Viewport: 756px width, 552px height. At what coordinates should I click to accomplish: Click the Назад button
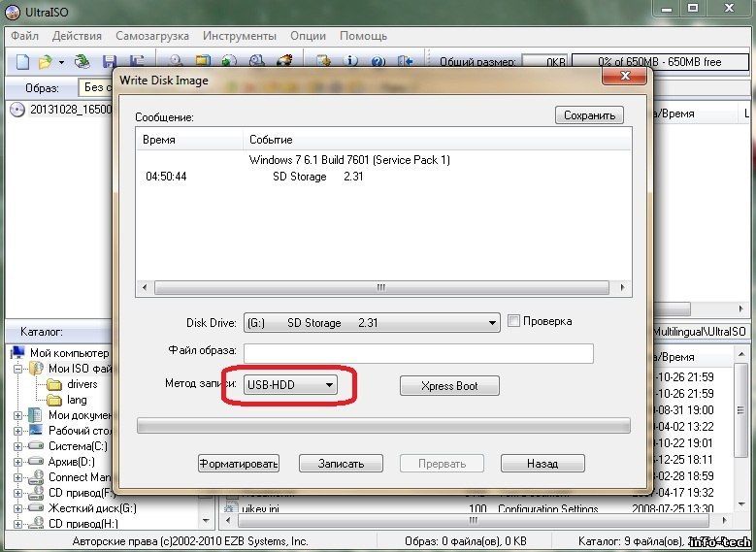(x=542, y=464)
